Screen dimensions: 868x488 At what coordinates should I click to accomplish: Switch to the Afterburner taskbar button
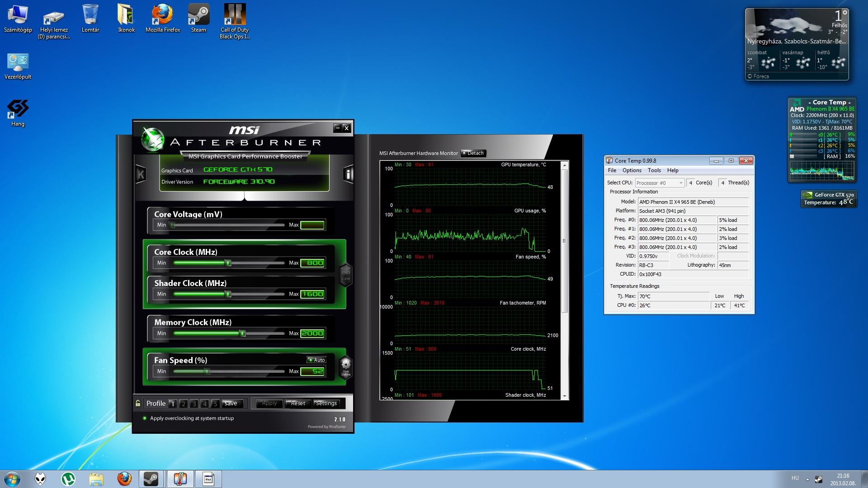click(x=208, y=479)
